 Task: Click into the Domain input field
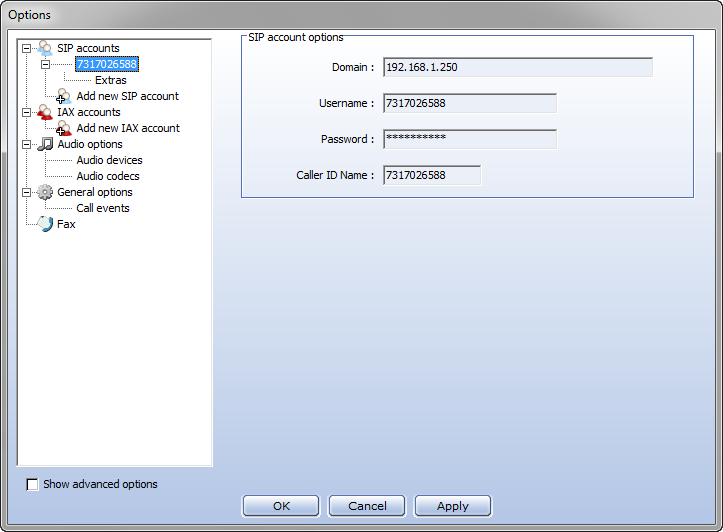pyautogui.click(x=517, y=67)
